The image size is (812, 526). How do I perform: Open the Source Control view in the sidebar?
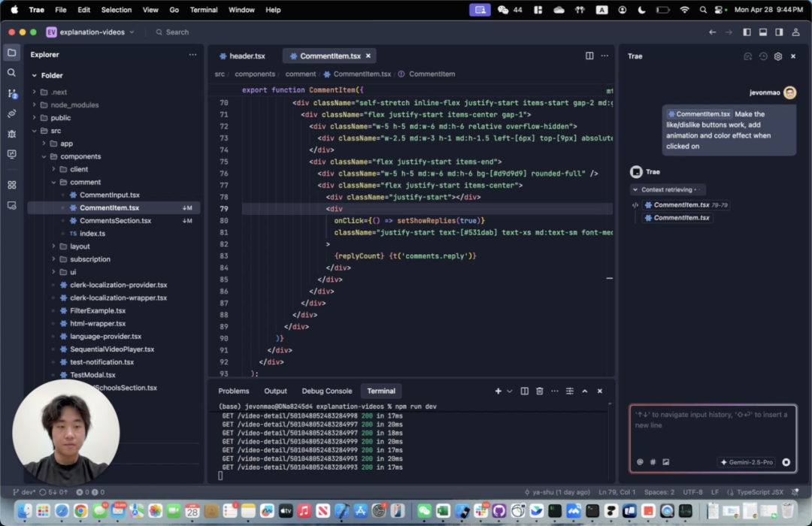(x=11, y=93)
